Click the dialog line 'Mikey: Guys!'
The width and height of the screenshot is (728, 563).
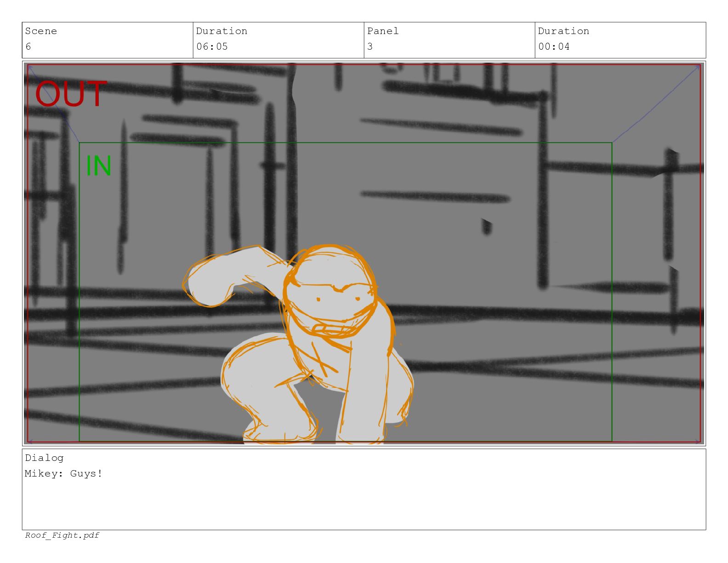(x=63, y=474)
